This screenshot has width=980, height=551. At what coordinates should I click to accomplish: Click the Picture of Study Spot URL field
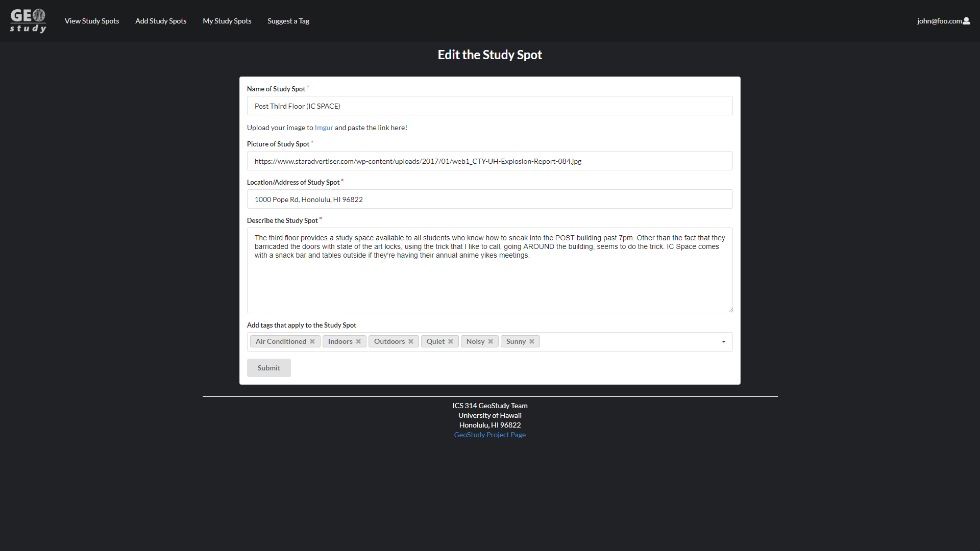[x=490, y=160]
